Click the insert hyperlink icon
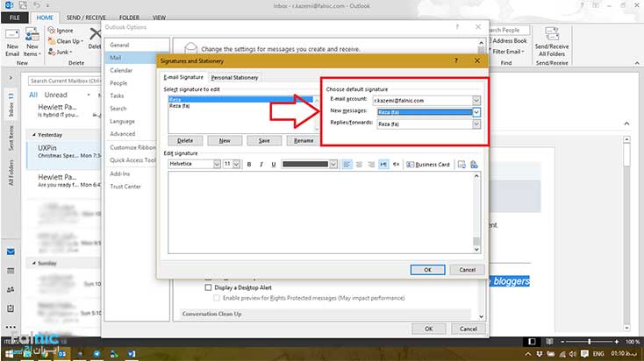This screenshot has width=644, height=361. (474, 164)
